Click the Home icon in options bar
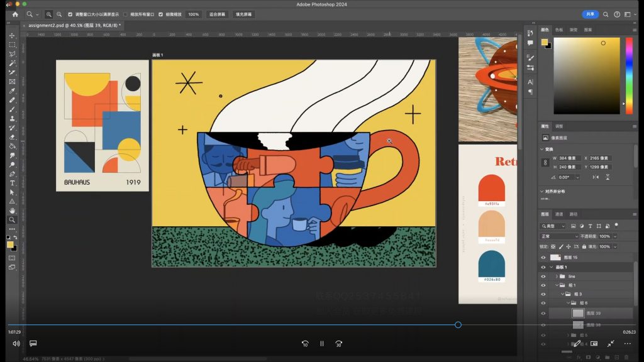 [x=15, y=14]
